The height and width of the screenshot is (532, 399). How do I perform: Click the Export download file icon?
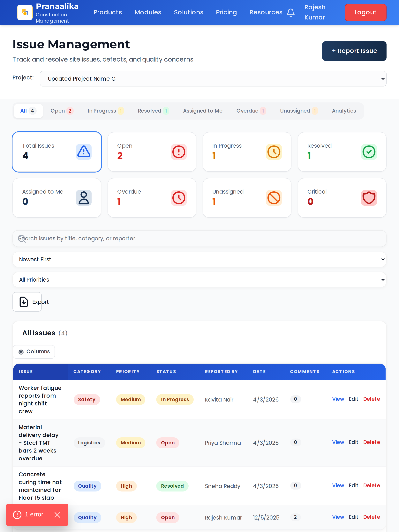[x=24, y=302]
